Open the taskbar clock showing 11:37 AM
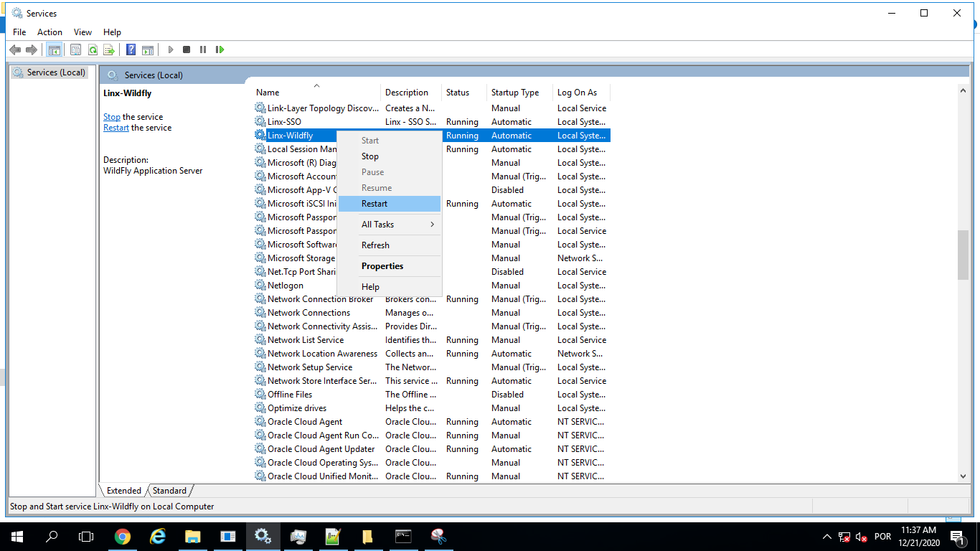This screenshot has height=551, width=980. point(918,537)
